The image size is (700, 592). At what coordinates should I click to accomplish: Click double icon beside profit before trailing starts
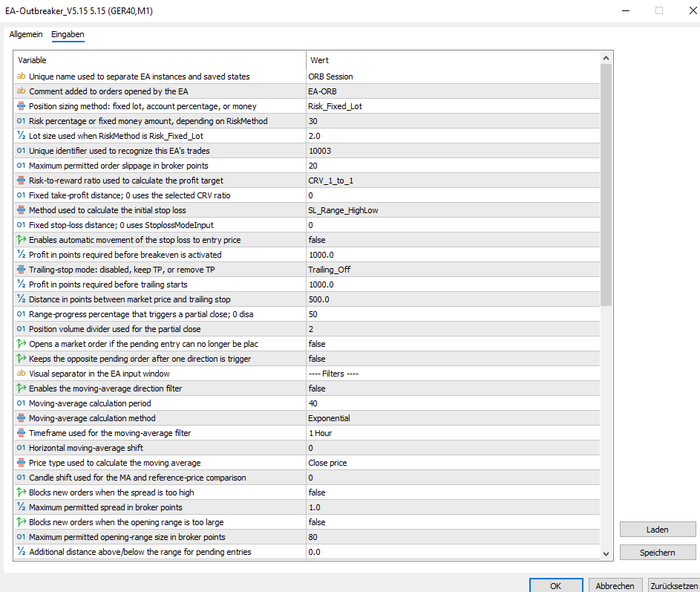(x=21, y=284)
